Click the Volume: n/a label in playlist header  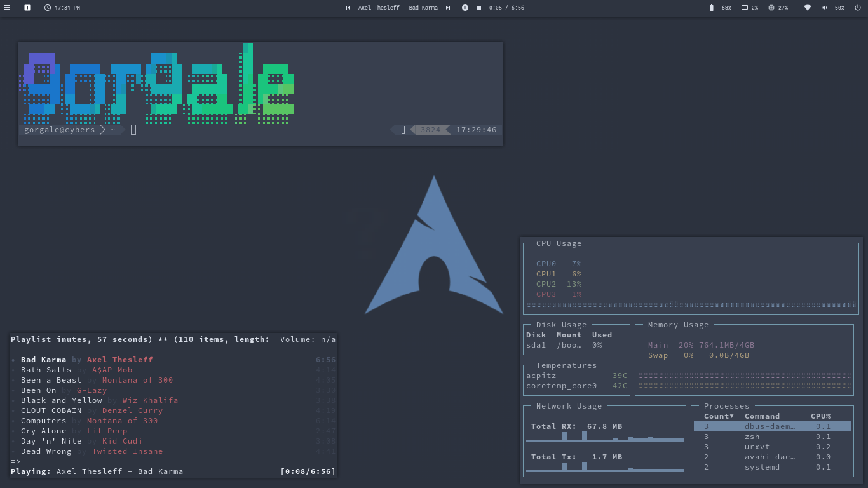(x=308, y=339)
